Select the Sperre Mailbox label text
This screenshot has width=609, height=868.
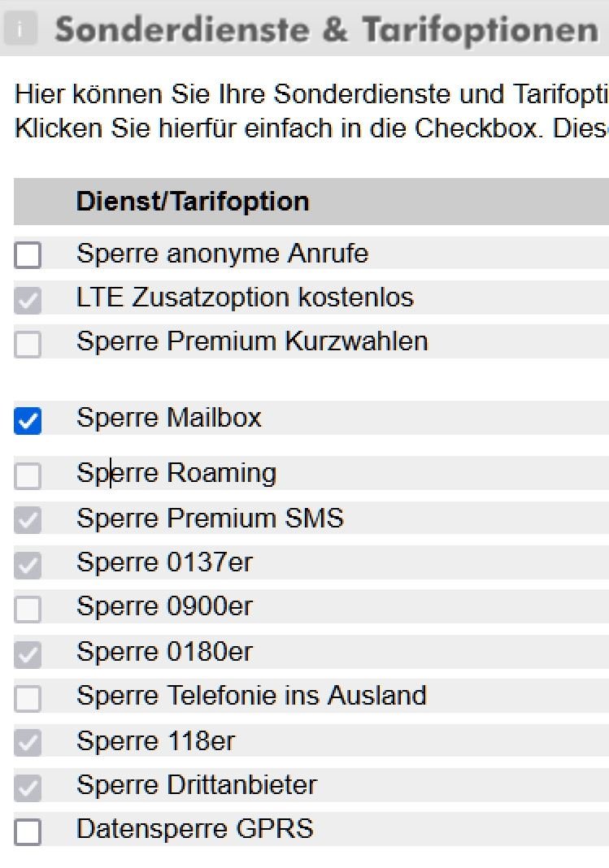(169, 418)
